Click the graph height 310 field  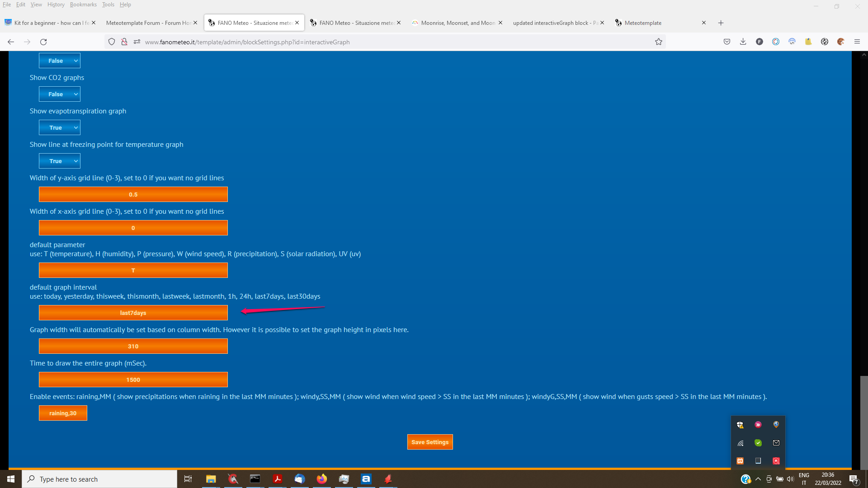[x=133, y=346]
